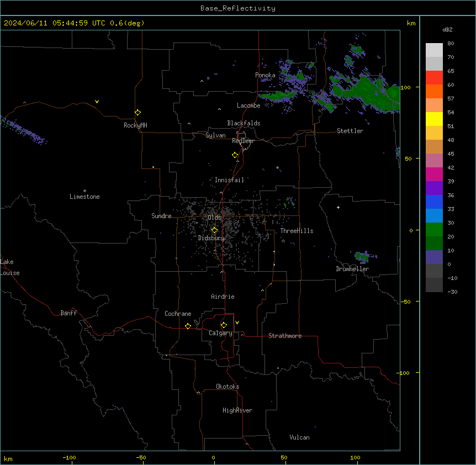This screenshot has height=465, width=476.
Task: Click the Olds city label
Action: coord(214,218)
